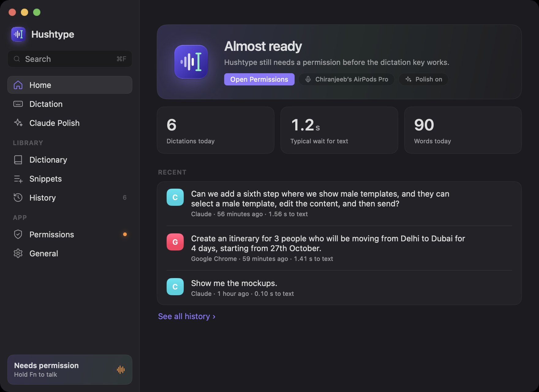Open the Snippets page

coord(70,179)
